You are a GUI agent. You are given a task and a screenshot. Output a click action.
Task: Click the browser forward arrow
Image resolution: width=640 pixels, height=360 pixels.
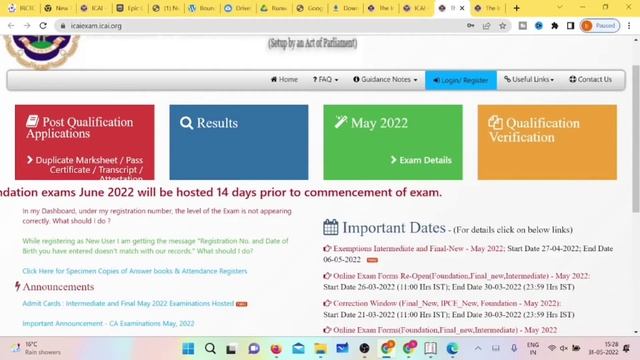(x=27, y=26)
